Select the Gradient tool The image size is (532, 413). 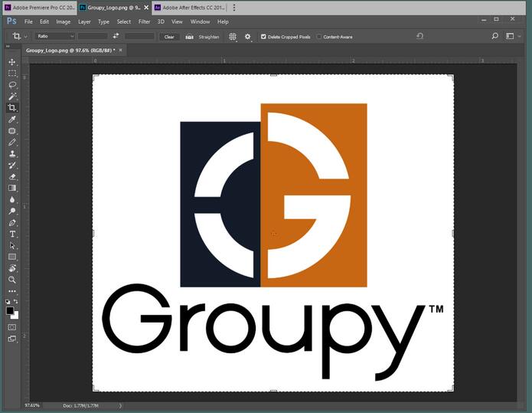[12, 188]
